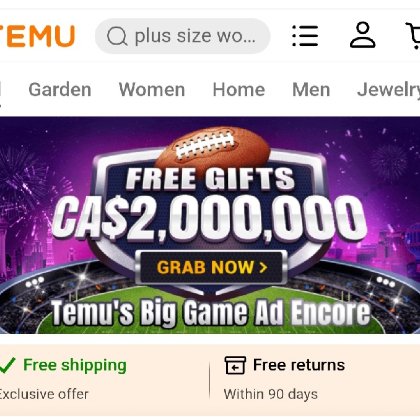Select the Garden category tab

tap(60, 90)
